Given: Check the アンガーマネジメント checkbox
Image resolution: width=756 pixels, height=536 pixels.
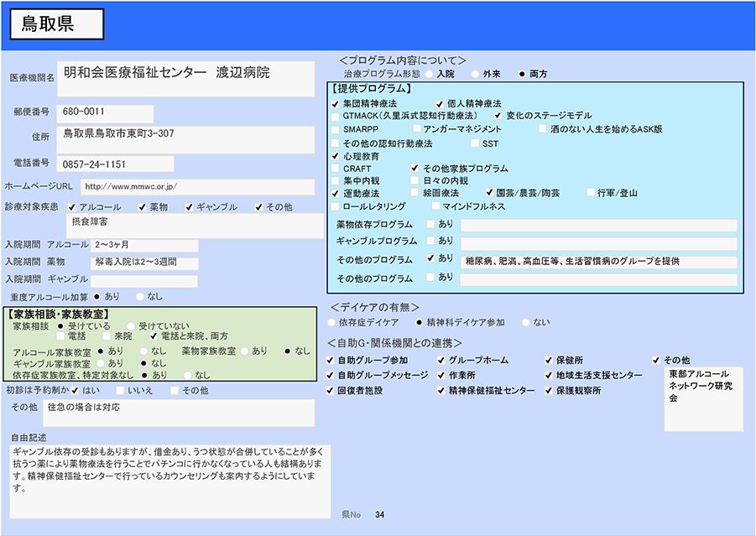Looking at the screenshot, I should point(416,129).
